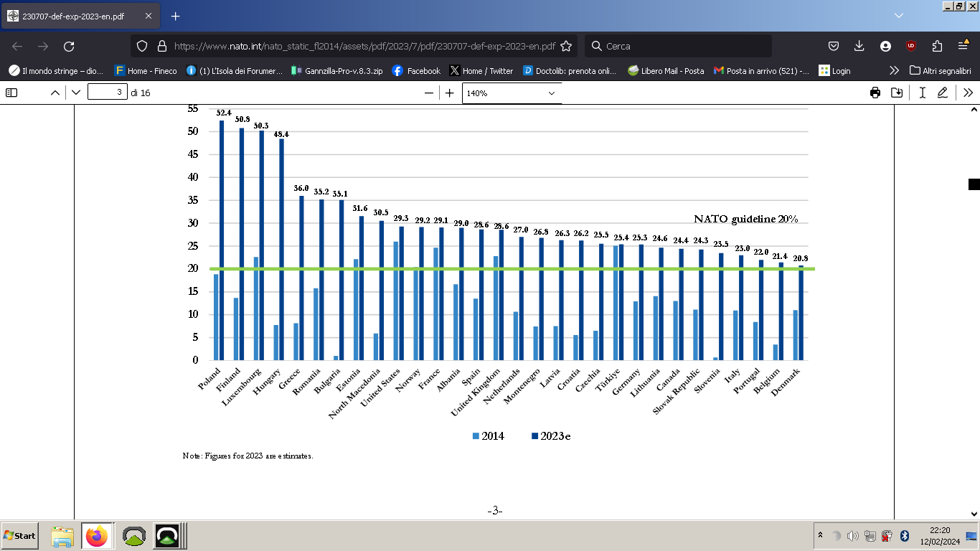Open uBlock Origin extension popup
Image resolution: width=980 pixels, height=551 pixels.
911,46
